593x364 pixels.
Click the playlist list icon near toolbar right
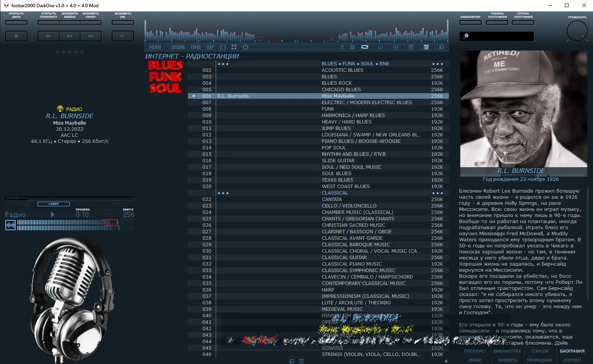[426, 47]
